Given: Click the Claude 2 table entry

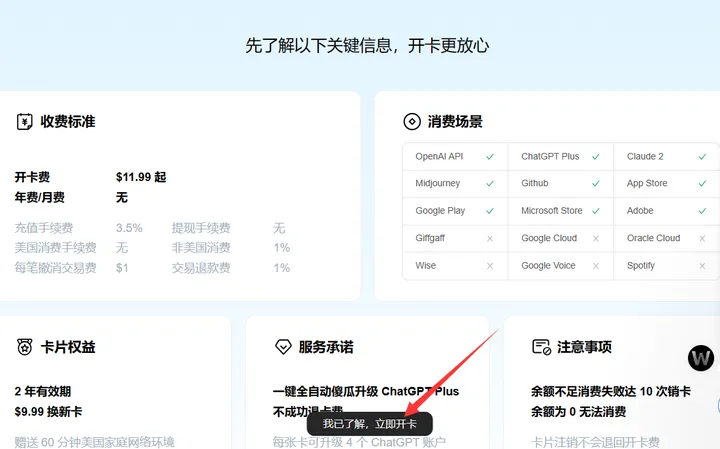Looking at the screenshot, I should pyautogui.click(x=645, y=157).
